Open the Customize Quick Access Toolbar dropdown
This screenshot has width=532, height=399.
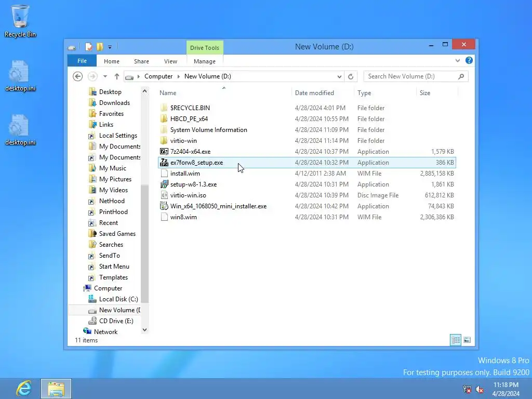coord(110,47)
